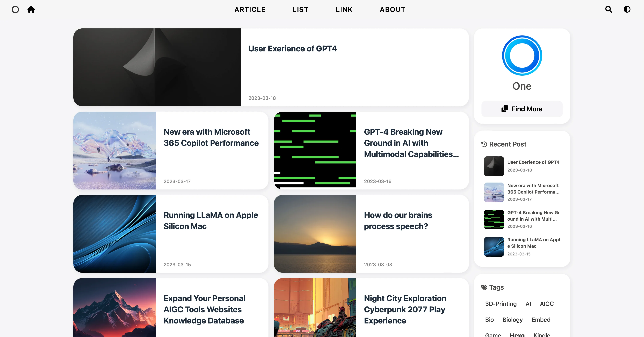Open the User Exerience of GPT4 article
644x337 pixels.
tap(292, 49)
